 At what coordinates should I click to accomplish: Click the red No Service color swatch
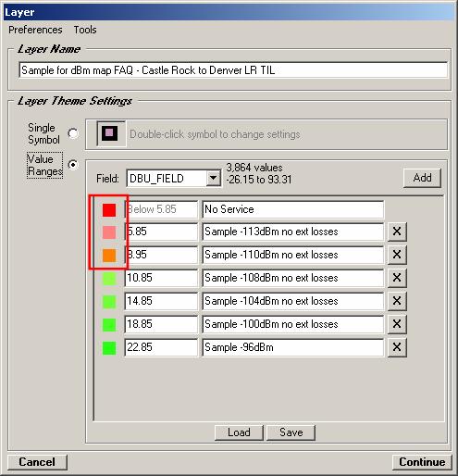(109, 210)
